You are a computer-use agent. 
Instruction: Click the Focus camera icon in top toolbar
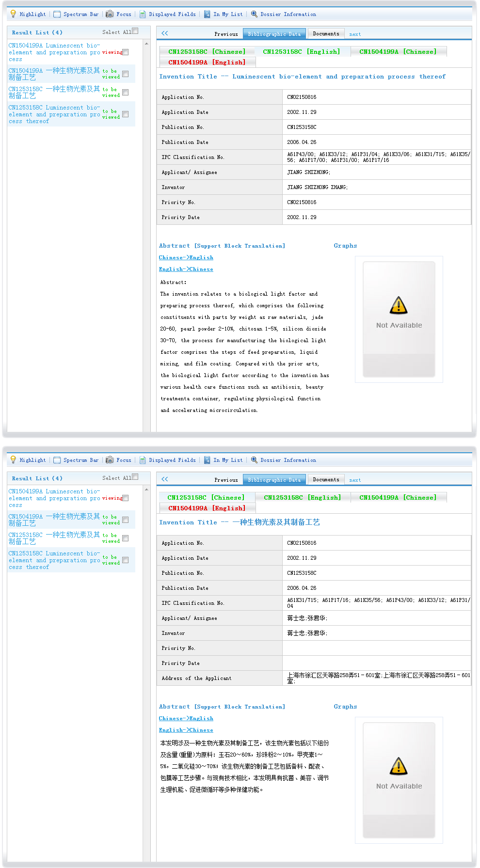pos(110,14)
